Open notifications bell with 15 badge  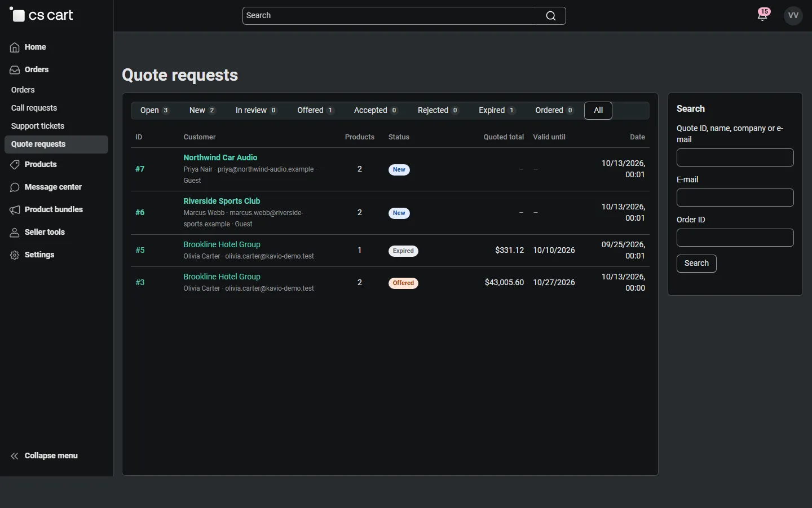tap(763, 15)
